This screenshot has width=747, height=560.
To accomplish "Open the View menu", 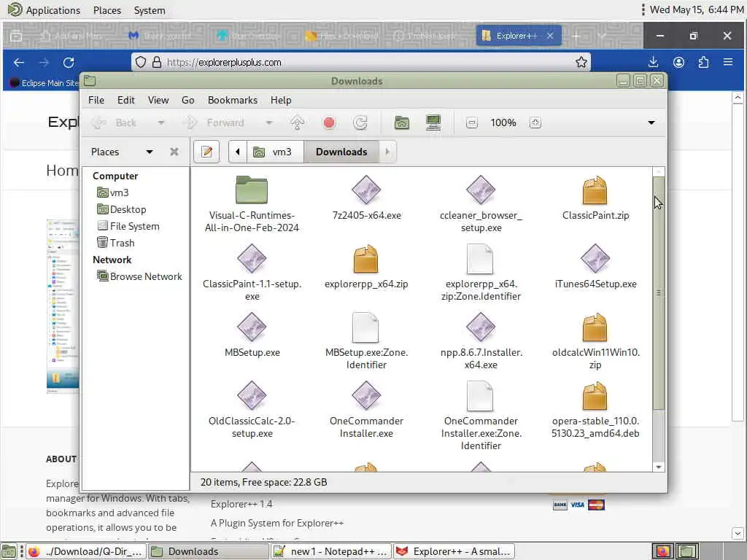I will (x=158, y=100).
